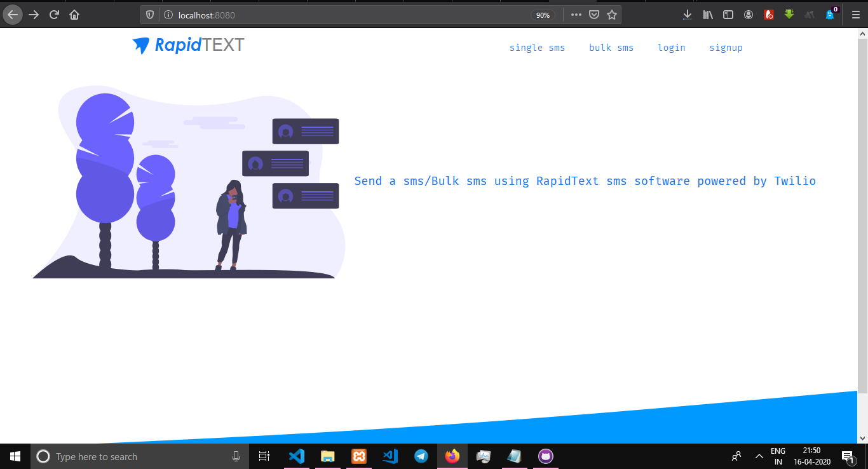
Task: Open tracking protection shield in address bar
Action: tap(150, 15)
